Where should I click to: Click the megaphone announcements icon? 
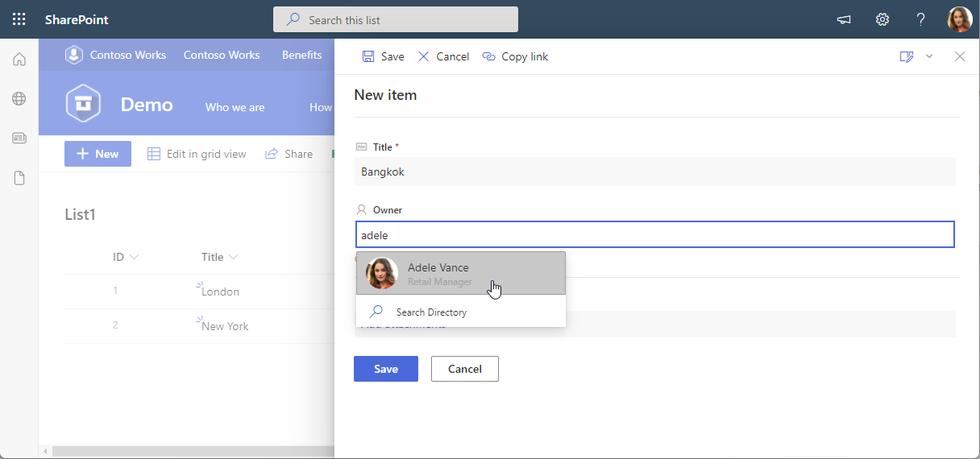[844, 19]
